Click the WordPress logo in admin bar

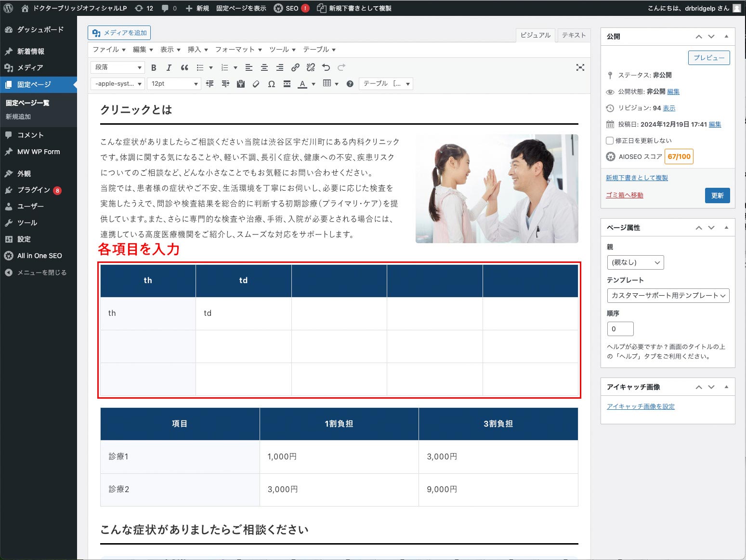(x=8, y=8)
